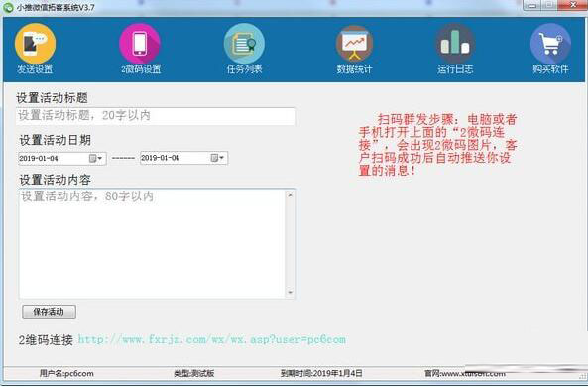This screenshot has height=387, width=588.
Task: Click the activity title input field
Action: point(156,116)
